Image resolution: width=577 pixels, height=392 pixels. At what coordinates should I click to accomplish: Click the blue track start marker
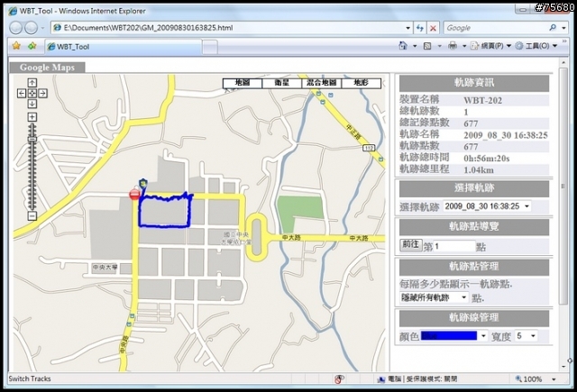coord(142,184)
